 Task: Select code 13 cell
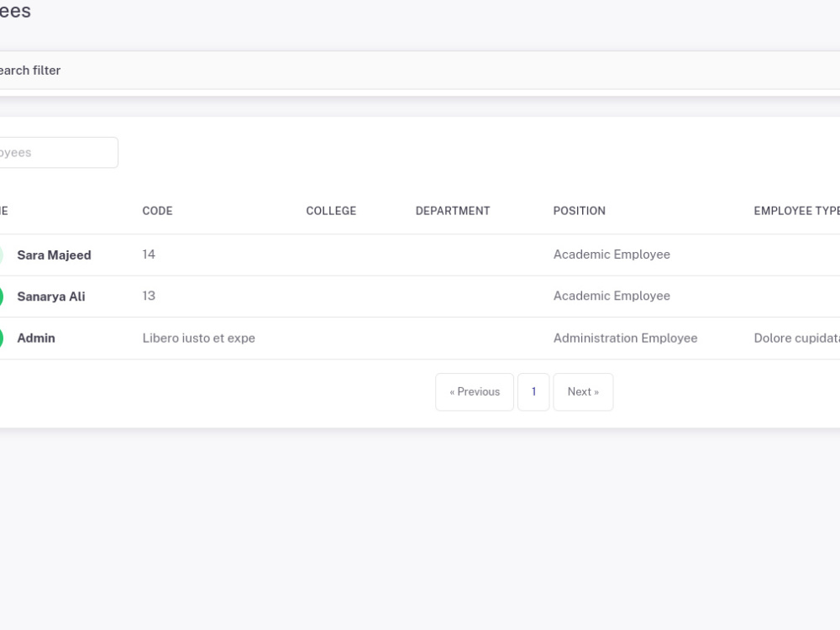(x=149, y=296)
